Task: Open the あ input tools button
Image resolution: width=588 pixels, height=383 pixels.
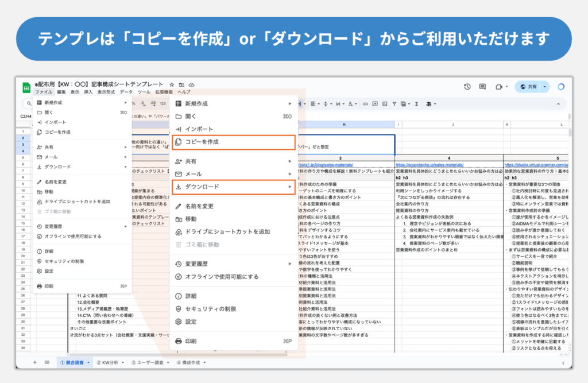Action: [431, 104]
